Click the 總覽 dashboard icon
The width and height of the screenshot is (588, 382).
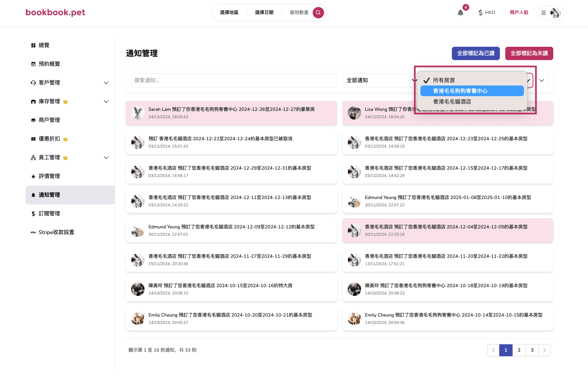coord(33,45)
